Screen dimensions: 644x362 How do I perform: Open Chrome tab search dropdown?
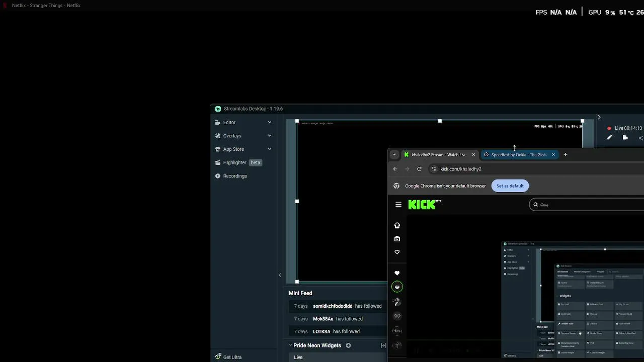point(394,155)
